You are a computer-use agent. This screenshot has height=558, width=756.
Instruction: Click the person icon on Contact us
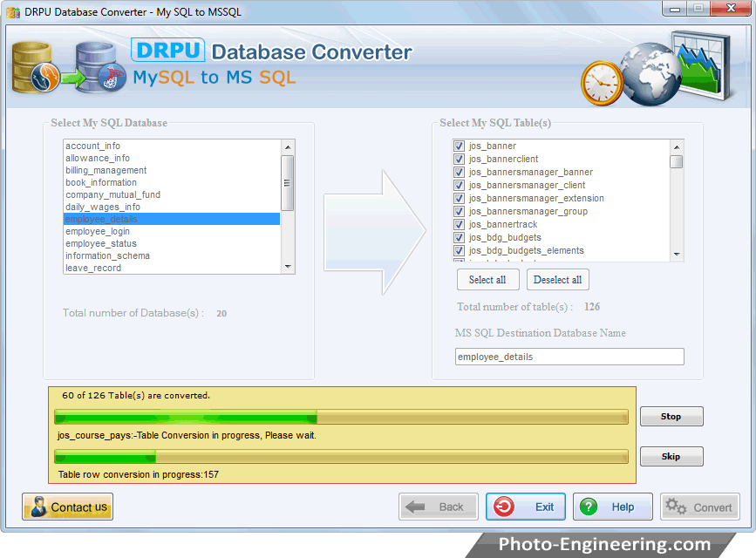tap(38, 507)
